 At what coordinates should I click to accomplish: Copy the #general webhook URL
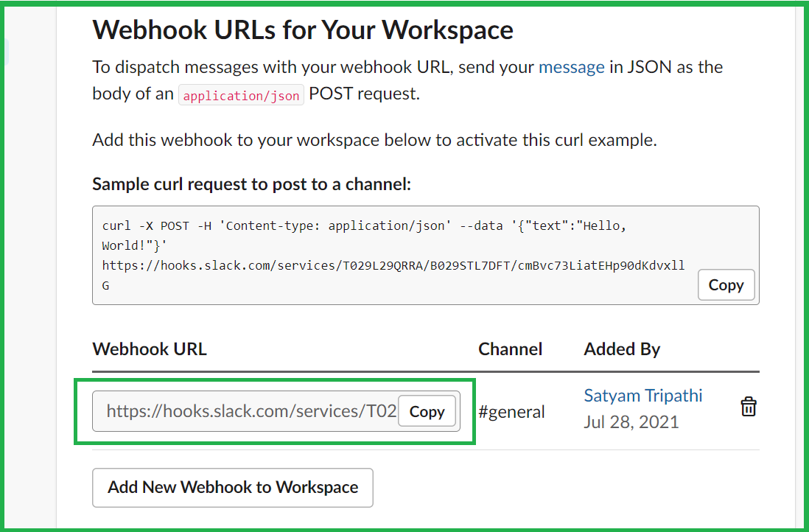click(x=427, y=411)
